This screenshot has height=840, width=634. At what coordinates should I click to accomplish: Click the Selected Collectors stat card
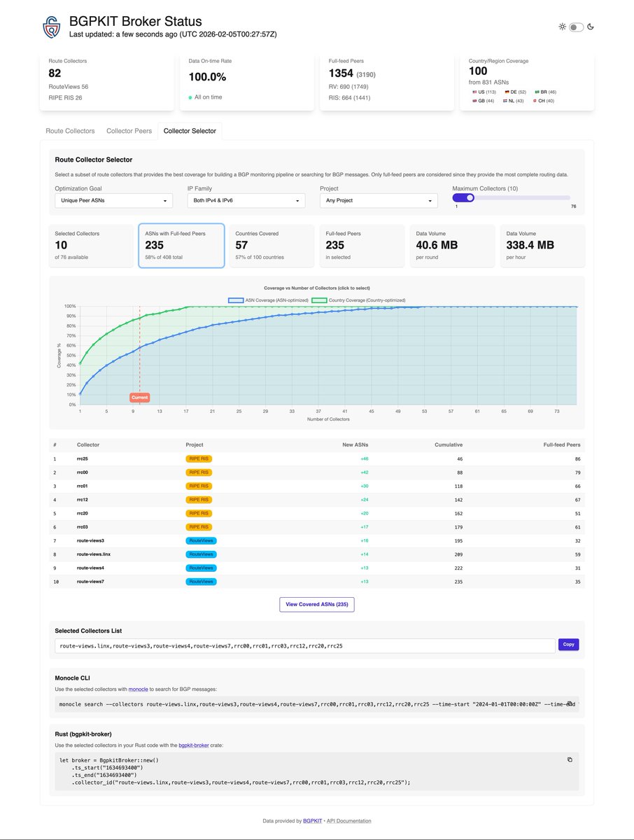tap(91, 246)
